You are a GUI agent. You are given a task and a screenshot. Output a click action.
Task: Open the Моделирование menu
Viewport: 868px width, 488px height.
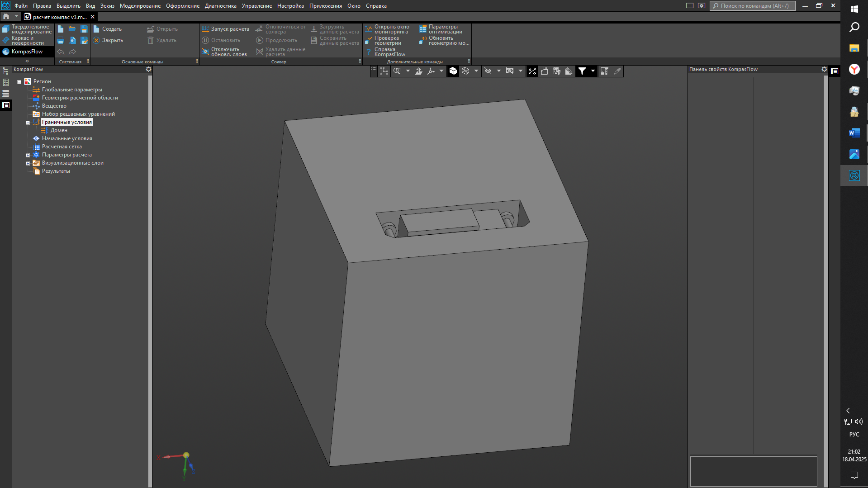[140, 6]
